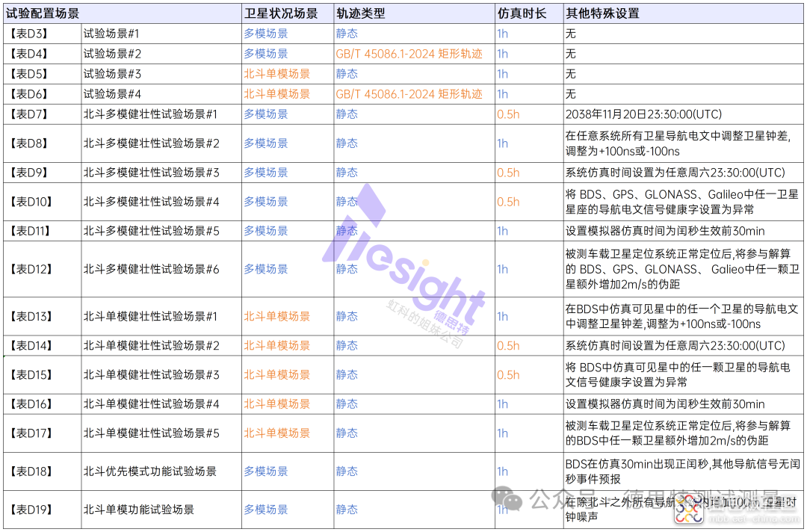Select the 【表D8】 cell
This screenshot has width=807, height=532.
click(x=42, y=143)
